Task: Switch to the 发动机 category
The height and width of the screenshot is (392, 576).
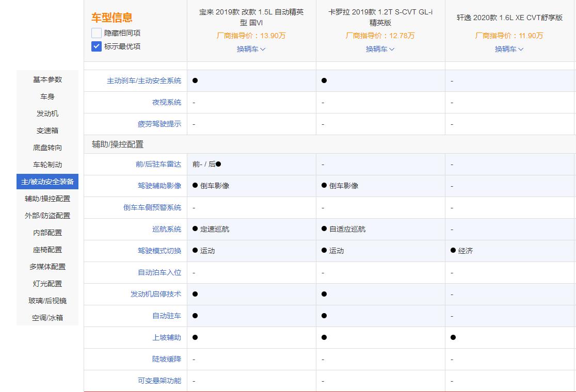Action: 47,113
